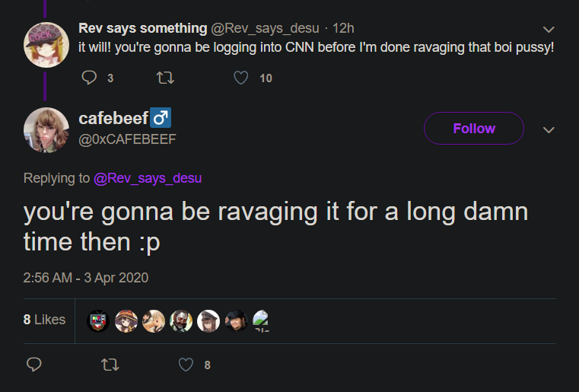
Task: Reply to cafebeef's tweet
Action: [x=34, y=365]
